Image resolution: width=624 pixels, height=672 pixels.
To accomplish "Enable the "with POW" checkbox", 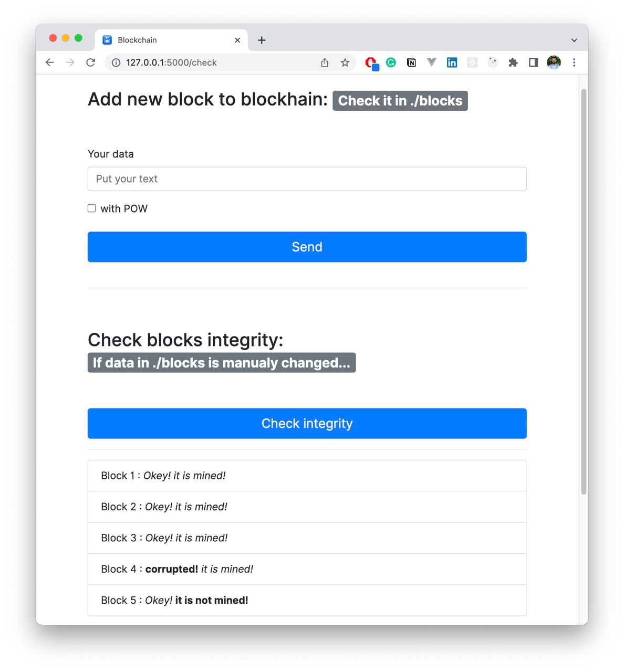I will click(x=92, y=208).
